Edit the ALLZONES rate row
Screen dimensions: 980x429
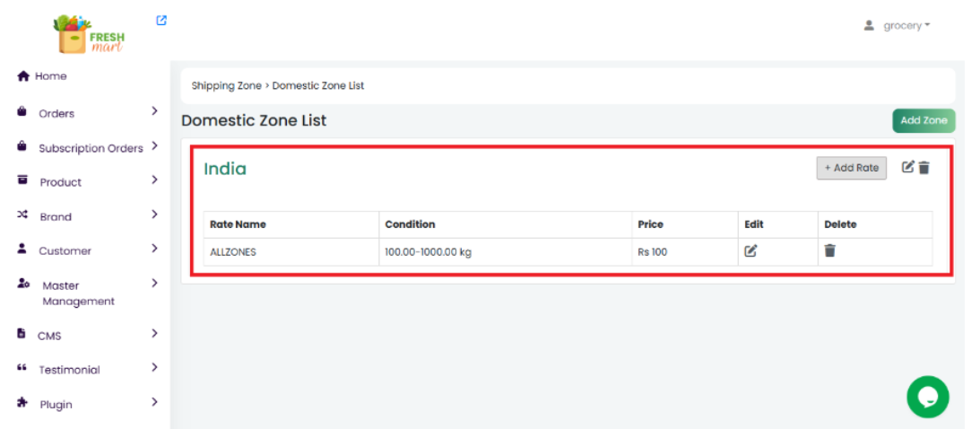(751, 251)
